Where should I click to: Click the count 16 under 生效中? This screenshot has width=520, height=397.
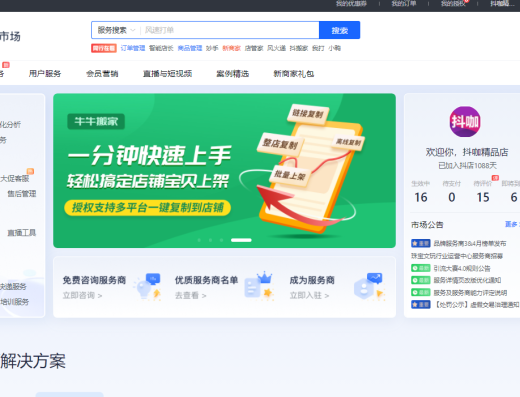click(x=421, y=197)
